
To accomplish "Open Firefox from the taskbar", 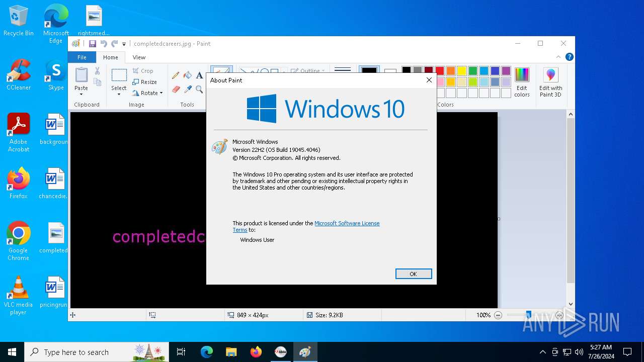I will pos(256,352).
